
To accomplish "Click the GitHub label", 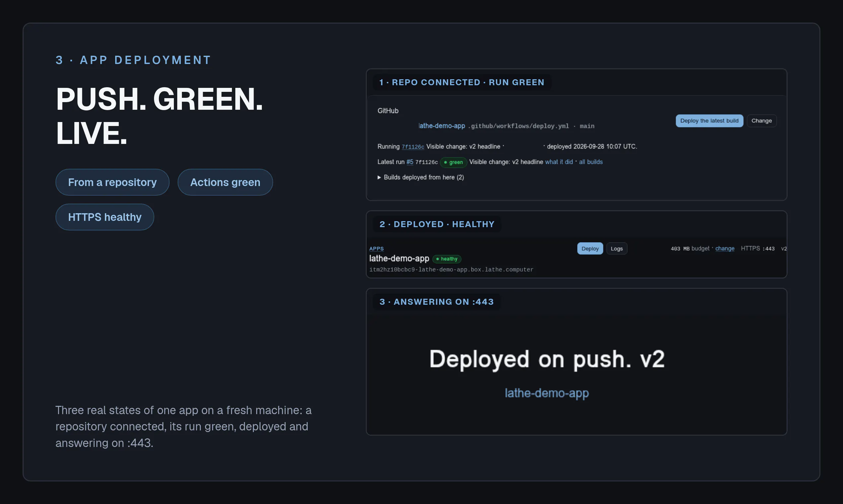I will pos(388,111).
